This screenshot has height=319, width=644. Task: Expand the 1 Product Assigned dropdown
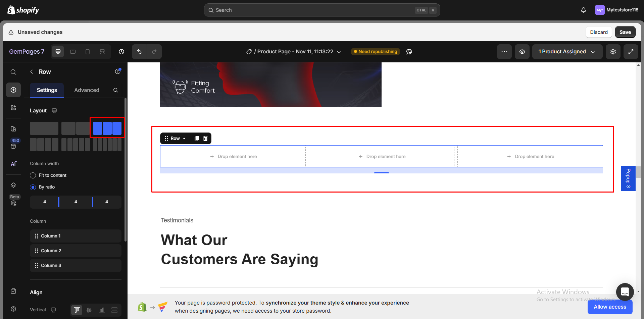[x=567, y=52]
